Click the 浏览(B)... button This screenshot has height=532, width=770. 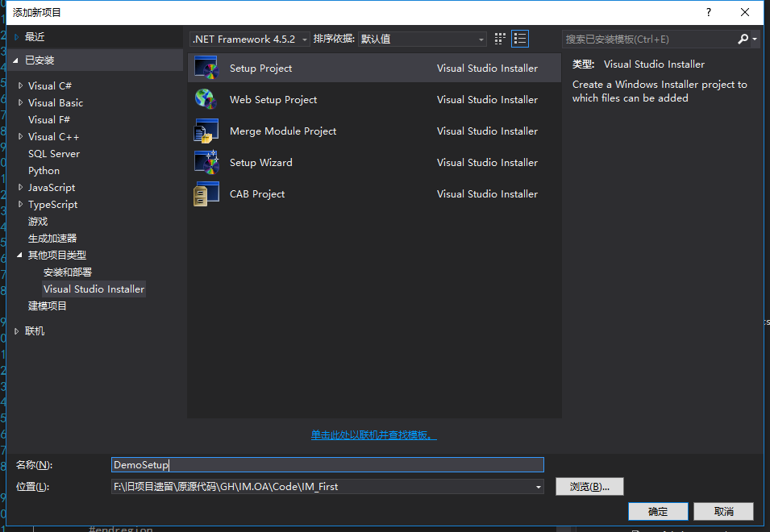(x=589, y=487)
